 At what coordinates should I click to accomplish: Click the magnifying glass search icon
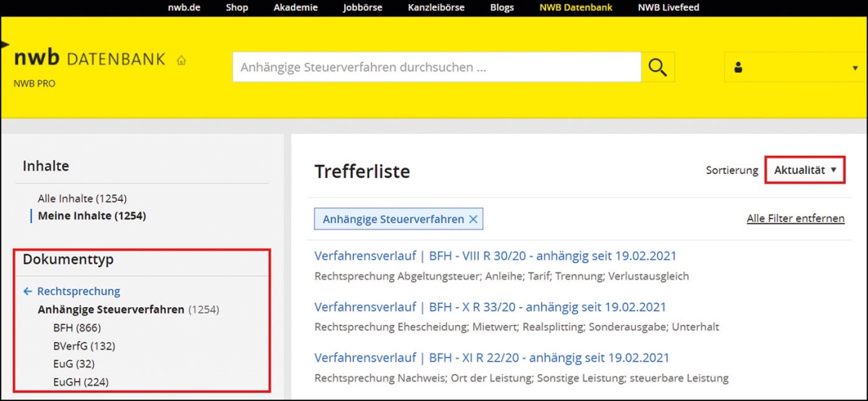point(657,67)
